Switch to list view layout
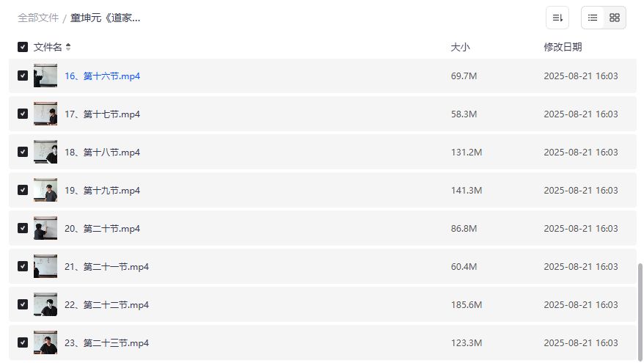Viewport: 644px width, 363px height. coord(593,18)
